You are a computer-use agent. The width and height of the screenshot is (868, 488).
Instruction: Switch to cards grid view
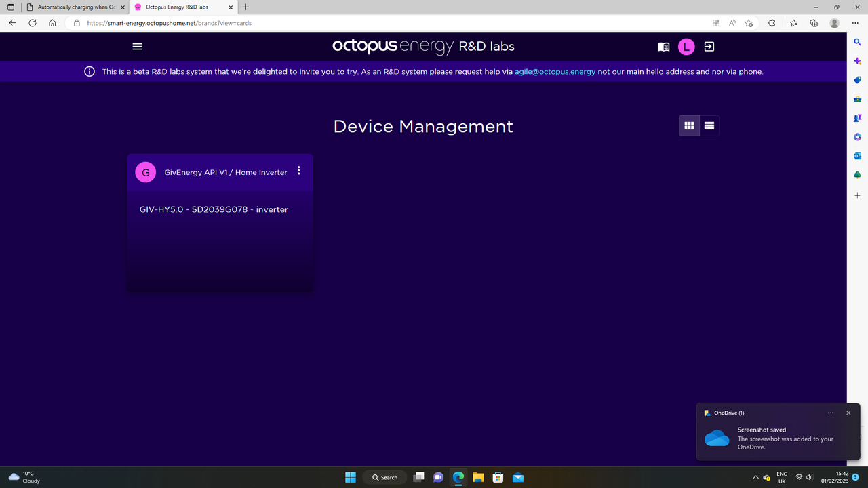pyautogui.click(x=689, y=125)
